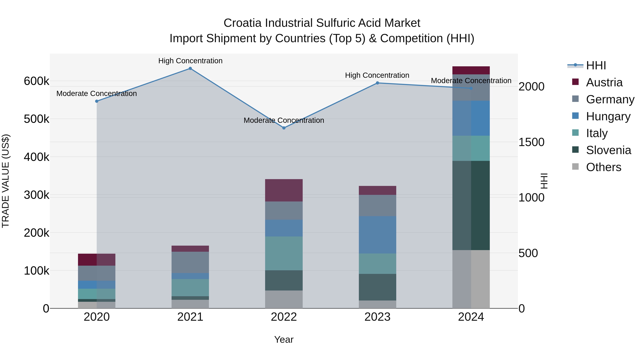Click the 2022 Others bar segment
644x362 pixels.
coord(284,299)
